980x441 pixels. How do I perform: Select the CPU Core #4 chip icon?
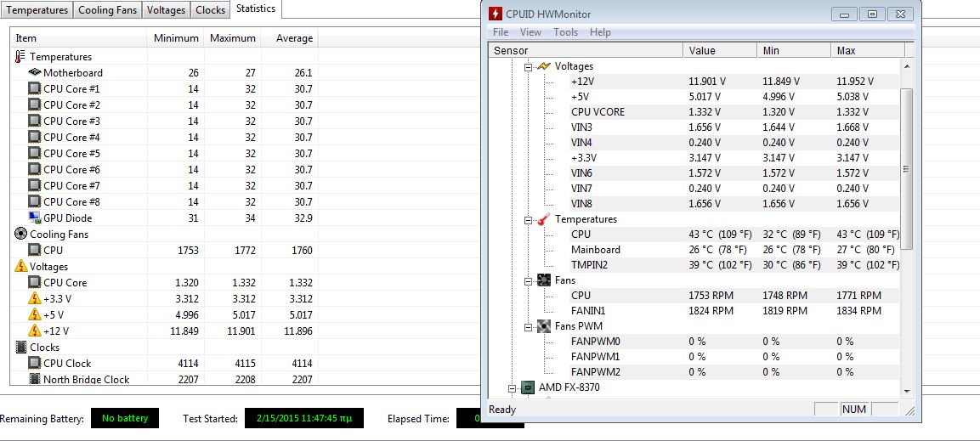coord(34,137)
